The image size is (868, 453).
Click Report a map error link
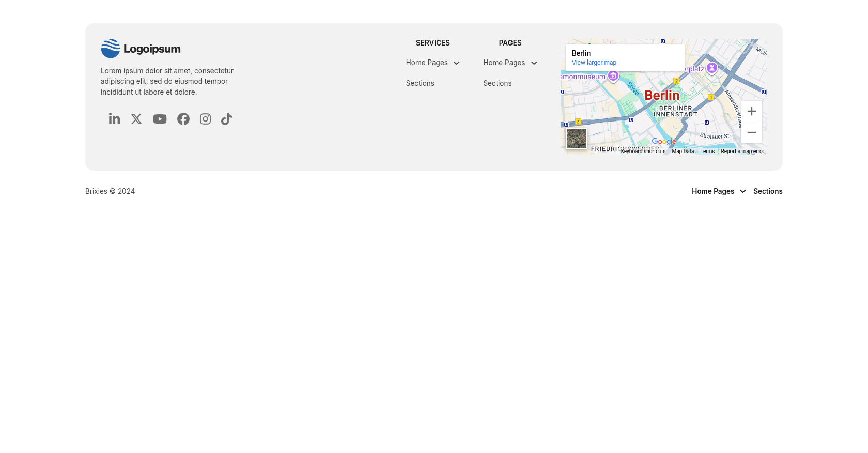click(742, 152)
